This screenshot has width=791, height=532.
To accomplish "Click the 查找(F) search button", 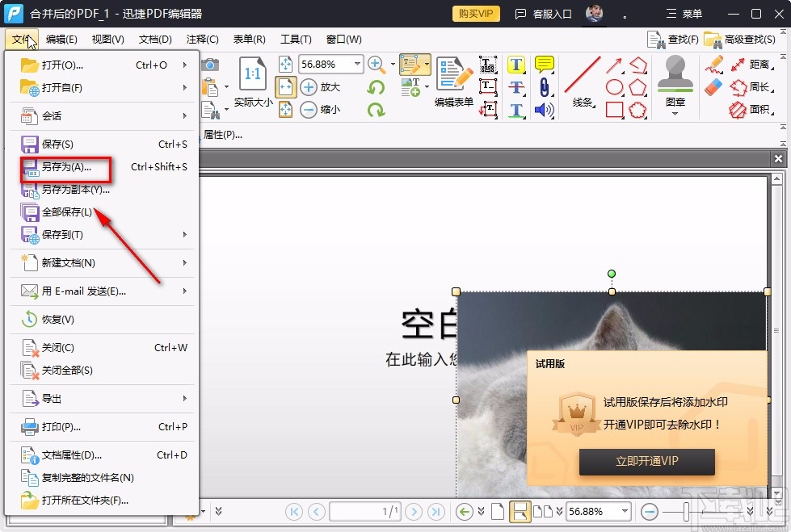I will tap(673, 40).
